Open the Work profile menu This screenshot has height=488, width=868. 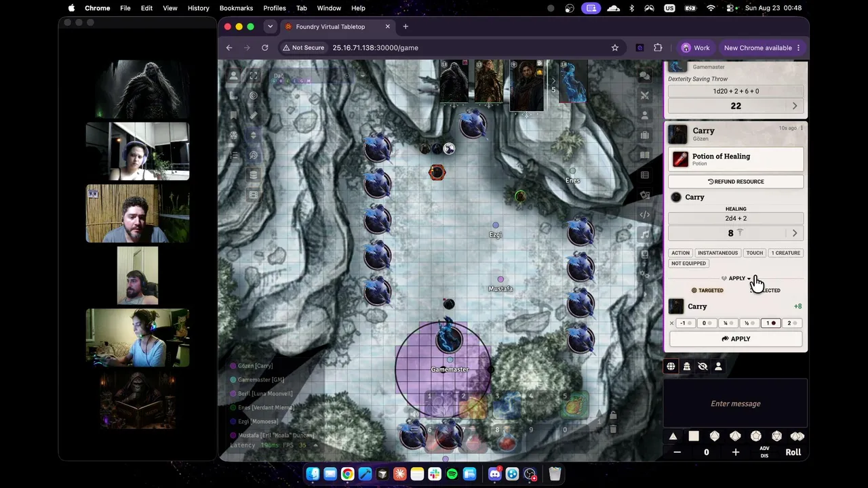click(695, 47)
